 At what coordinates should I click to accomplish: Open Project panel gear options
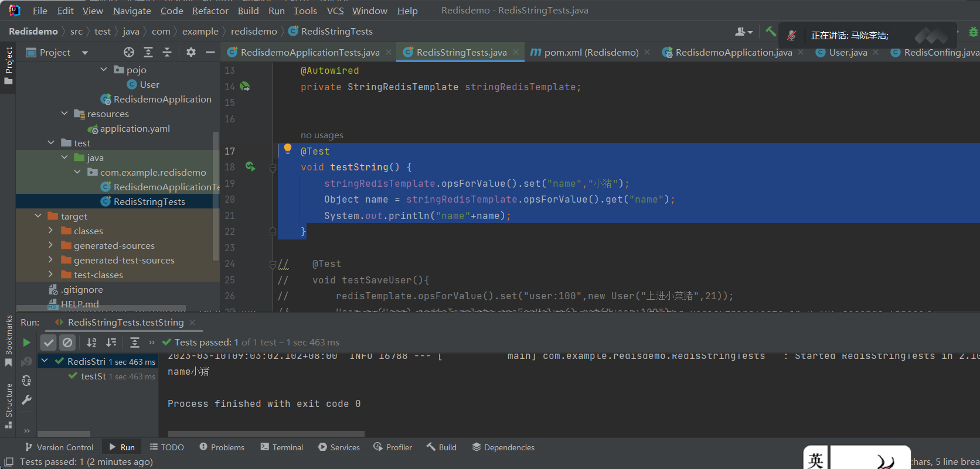pos(191,53)
